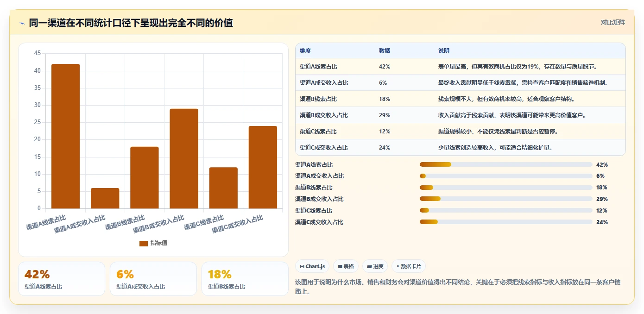Click the 渠道B成交收入占比 bar in the chart
The height and width of the screenshot is (314, 644).
184,158
